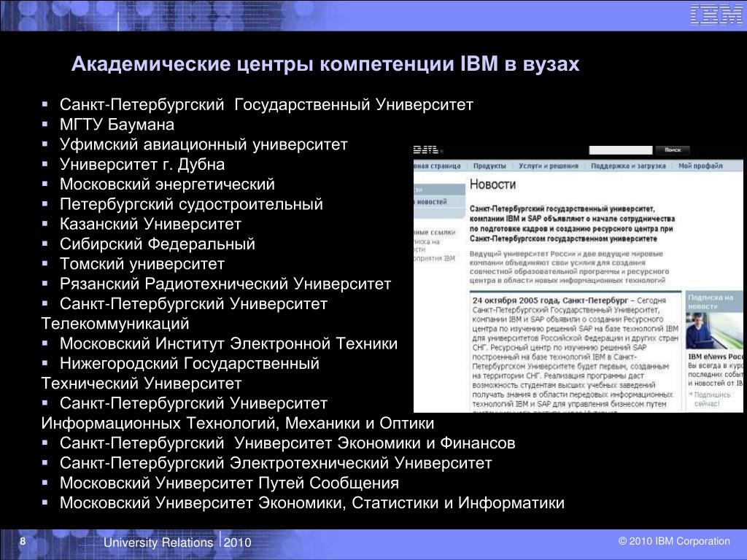Open the Продукты menu tab
747x560 pixels.
coord(489,166)
